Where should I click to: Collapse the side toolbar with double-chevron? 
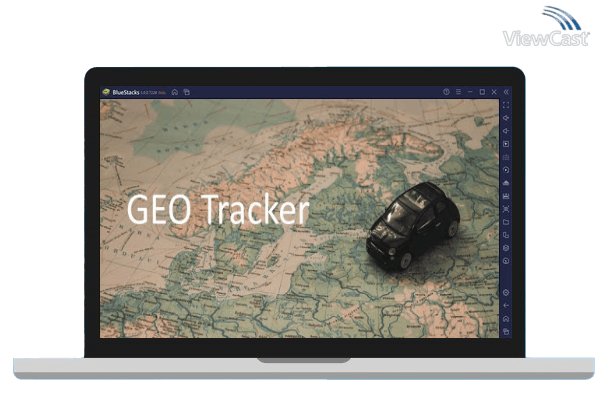coord(506,92)
